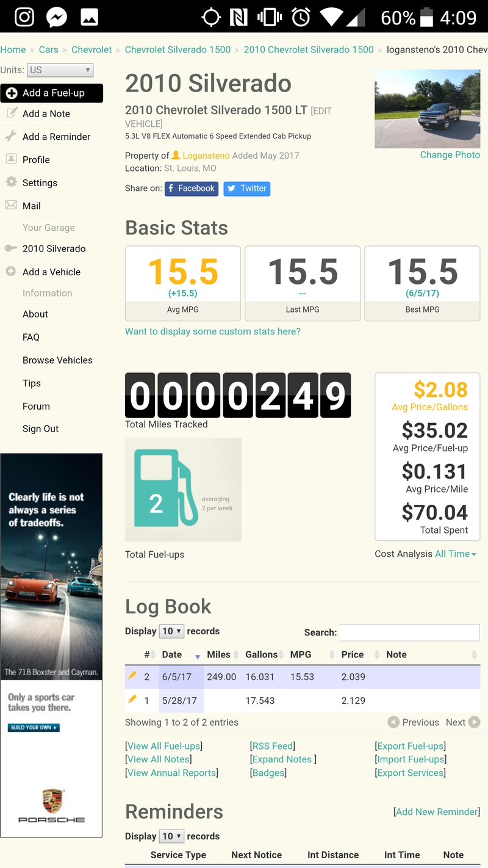Screen dimensions: 488x868
Task: Open the Units selector
Action: tap(60, 70)
